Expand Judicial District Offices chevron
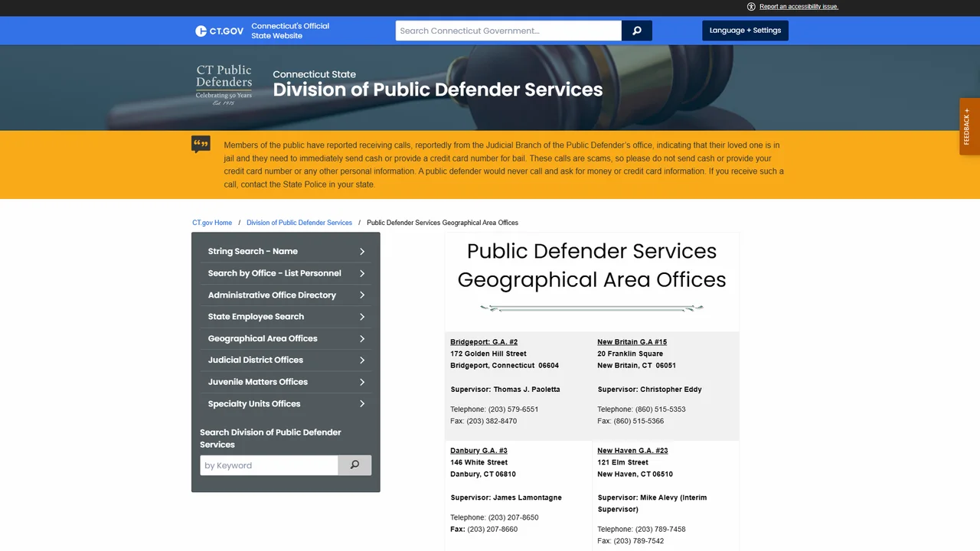Screen dimensions: 980x551 (362, 360)
